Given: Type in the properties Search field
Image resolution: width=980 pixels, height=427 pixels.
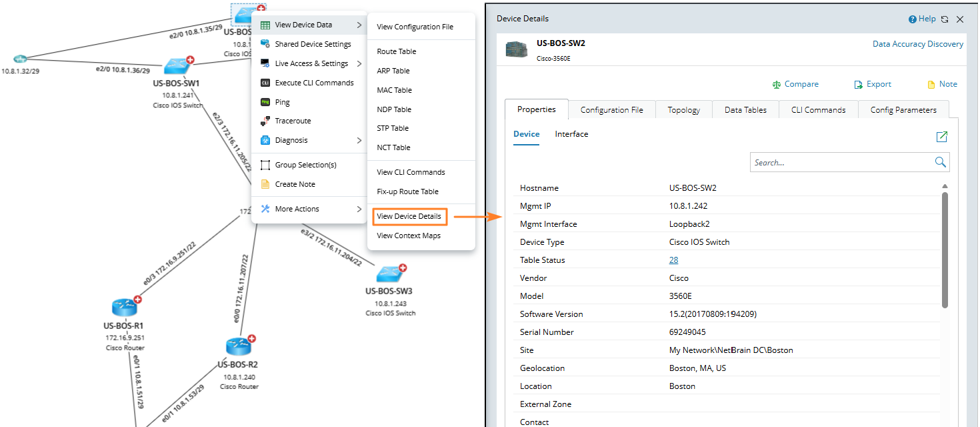Looking at the screenshot, I should [x=840, y=162].
